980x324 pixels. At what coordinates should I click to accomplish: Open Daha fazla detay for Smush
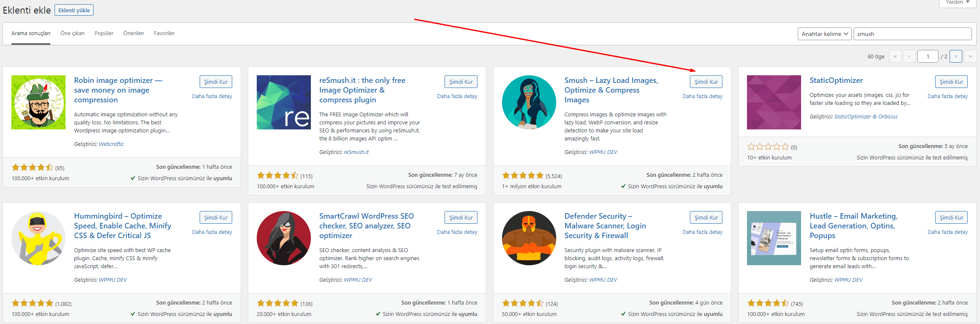pos(703,96)
